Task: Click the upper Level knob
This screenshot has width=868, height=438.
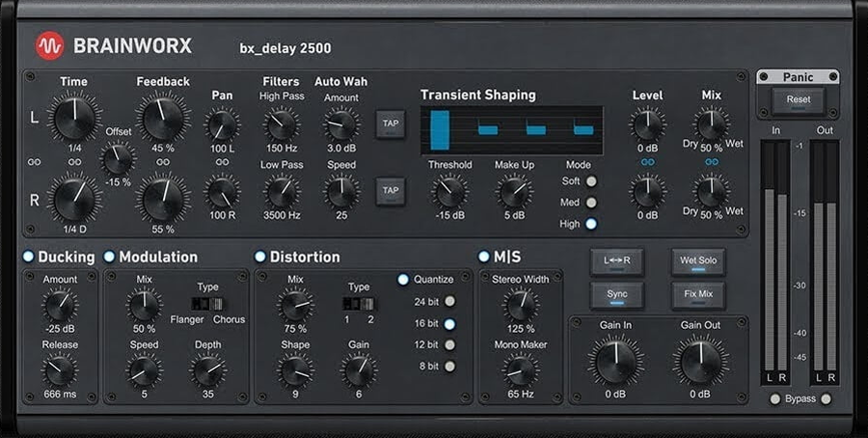Action: 647,125
